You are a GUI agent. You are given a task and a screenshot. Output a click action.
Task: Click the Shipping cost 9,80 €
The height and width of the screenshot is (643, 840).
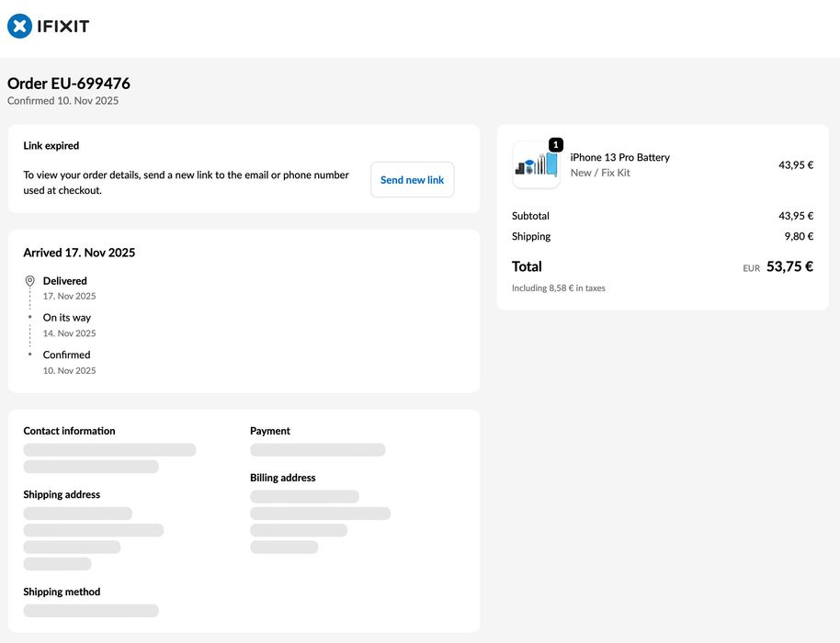tap(799, 236)
